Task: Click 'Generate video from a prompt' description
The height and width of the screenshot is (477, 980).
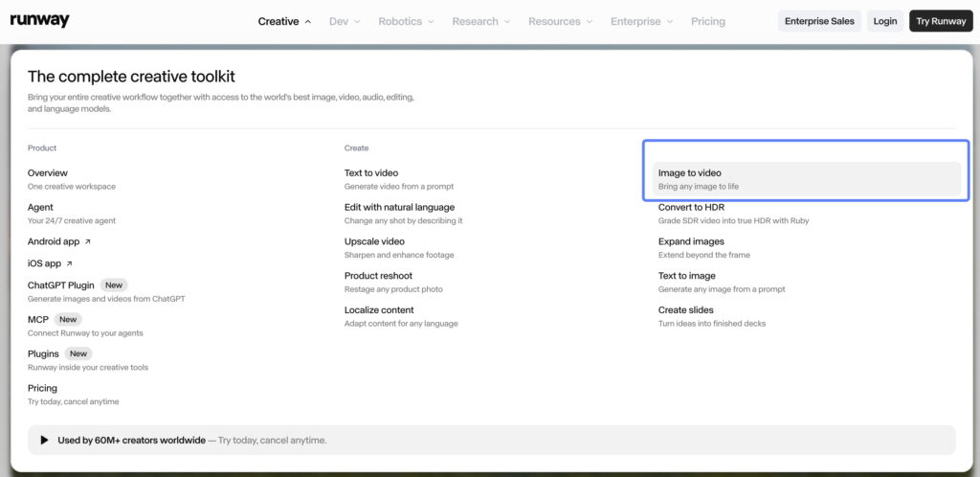Action: pos(399,187)
